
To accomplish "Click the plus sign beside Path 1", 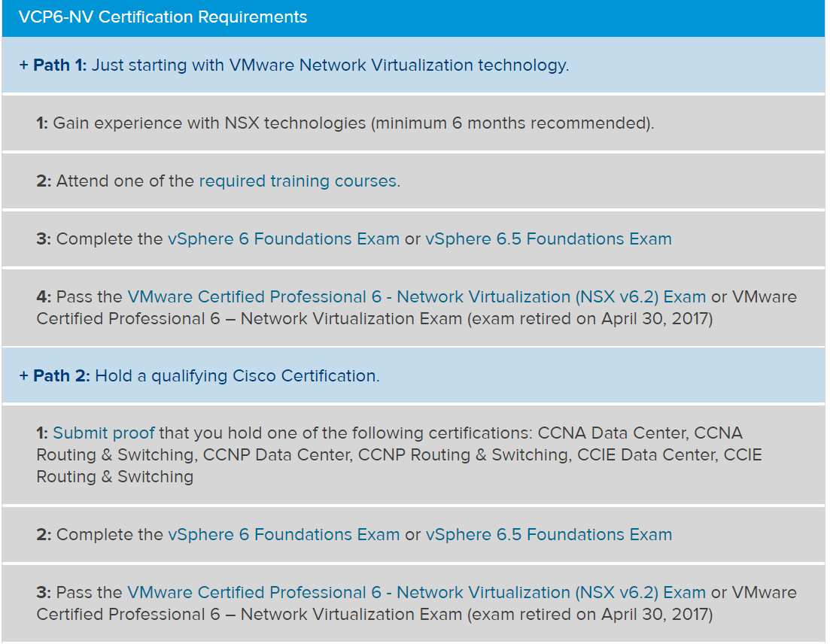I will (x=24, y=65).
